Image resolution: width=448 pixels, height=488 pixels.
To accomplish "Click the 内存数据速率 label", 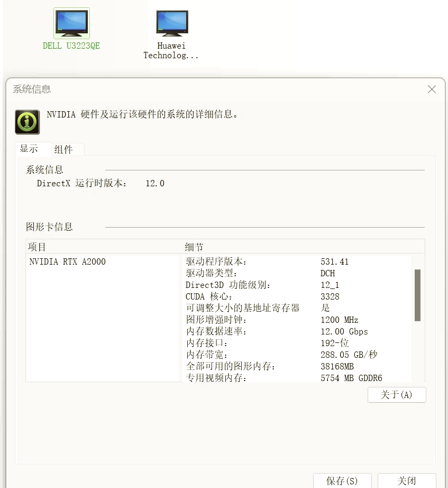I will [216, 331].
